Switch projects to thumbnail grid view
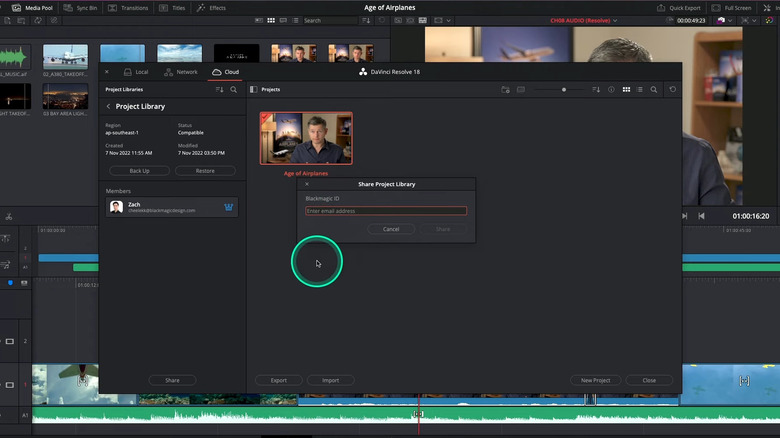Image resolution: width=780 pixels, height=438 pixels. pyautogui.click(x=626, y=89)
